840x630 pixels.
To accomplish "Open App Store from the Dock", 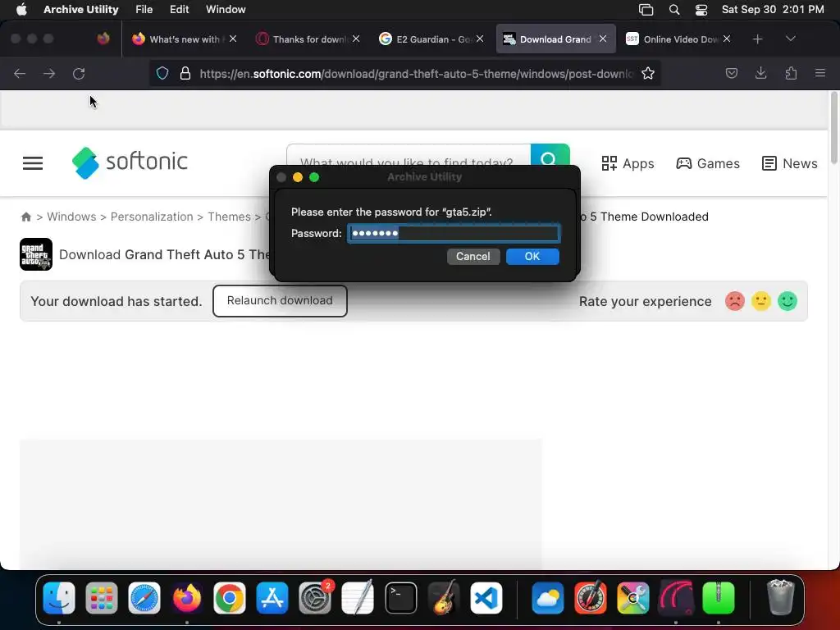I will coord(272,598).
